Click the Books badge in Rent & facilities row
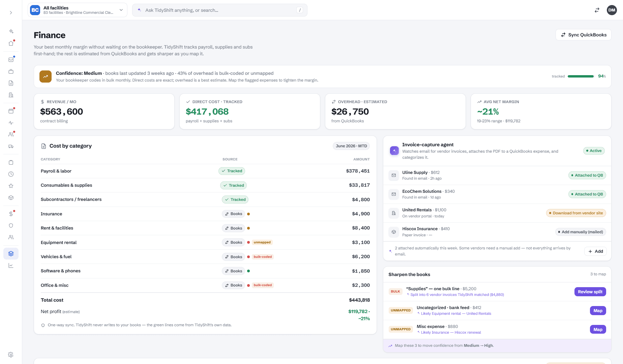623x364 pixels. pos(233,228)
